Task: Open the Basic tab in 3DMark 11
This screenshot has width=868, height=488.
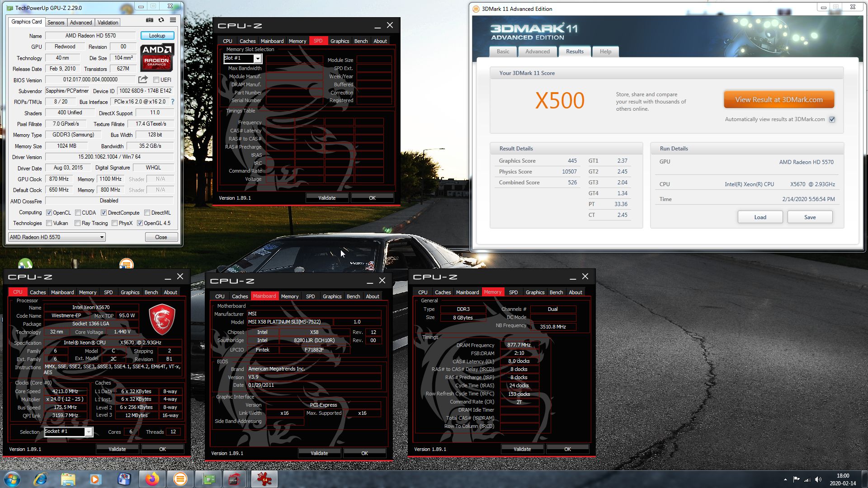Action: pos(503,52)
